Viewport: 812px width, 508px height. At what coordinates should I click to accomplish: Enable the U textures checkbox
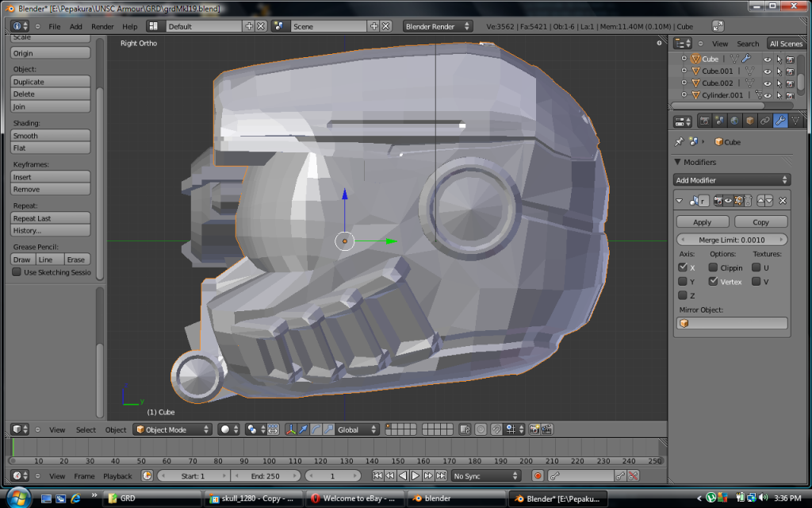pos(756,267)
